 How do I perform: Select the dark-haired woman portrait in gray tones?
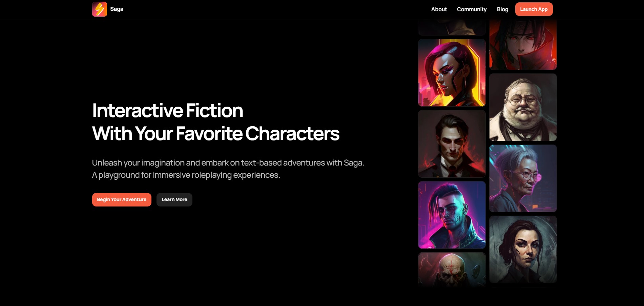point(523,249)
